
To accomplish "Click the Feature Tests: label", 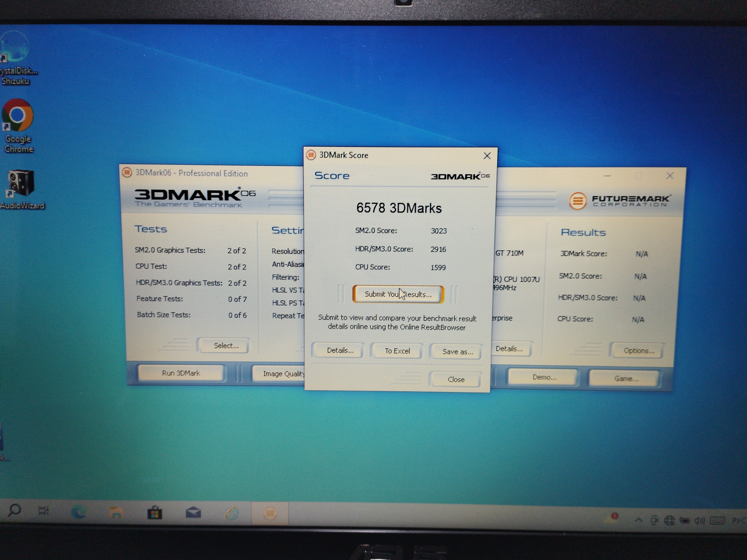I will tap(160, 299).
